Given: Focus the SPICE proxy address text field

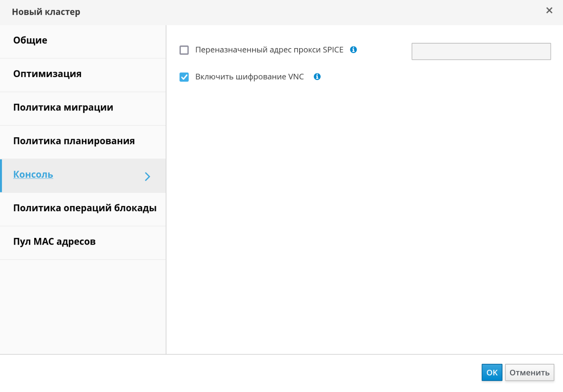Looking at the screenshot, I should (481, 51).
